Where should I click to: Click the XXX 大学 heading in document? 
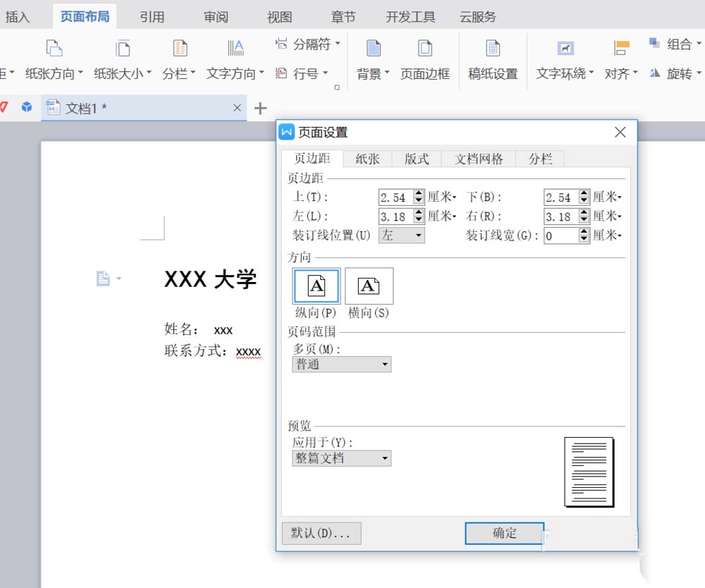pos(210,278)
